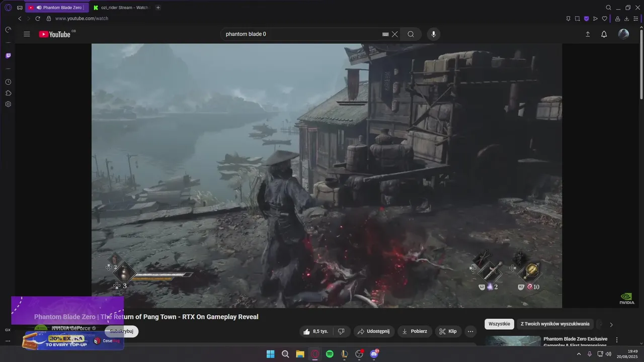The height and width of the screenshot is (362, 644).
Task: Open the extensions cube sidebar icon
Action: point(8,93)
